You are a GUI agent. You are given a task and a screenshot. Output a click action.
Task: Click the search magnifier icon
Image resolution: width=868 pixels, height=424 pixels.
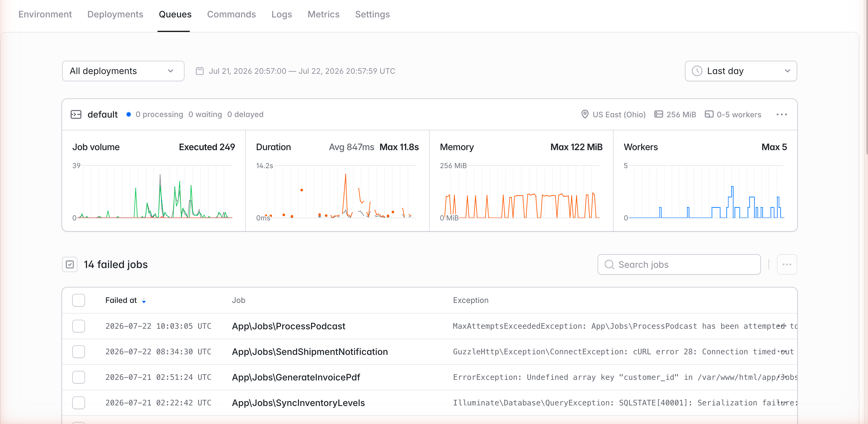[x=609, y=265]
